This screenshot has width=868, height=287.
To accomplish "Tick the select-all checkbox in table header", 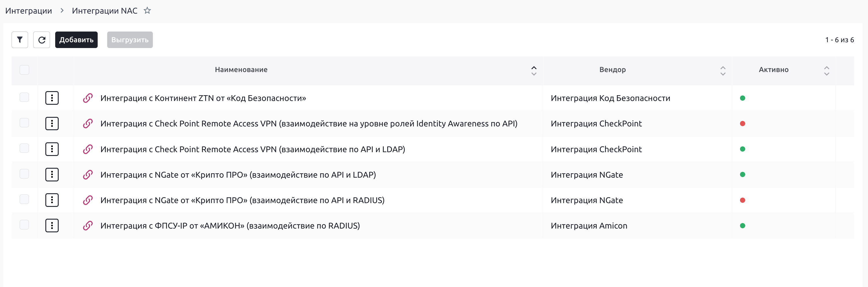I will tap(24, 70).
